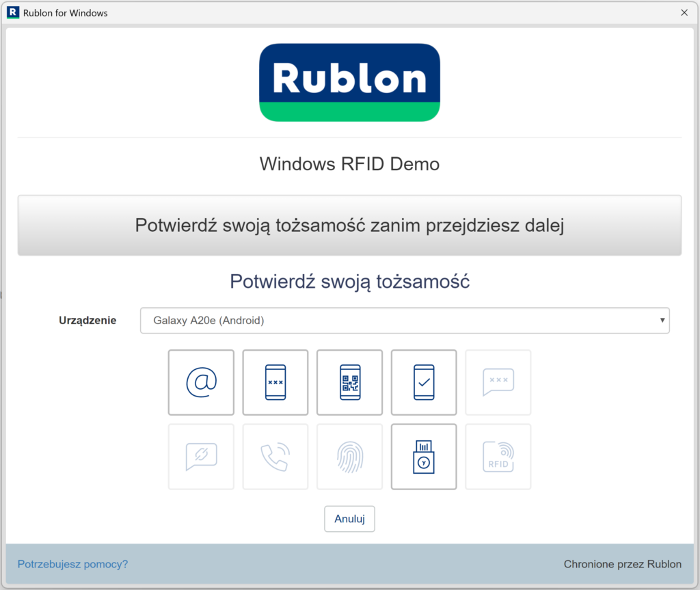Click the fingerprint authentication icon
This screenshot has height=590, width=700.
[x=349, y=457]
